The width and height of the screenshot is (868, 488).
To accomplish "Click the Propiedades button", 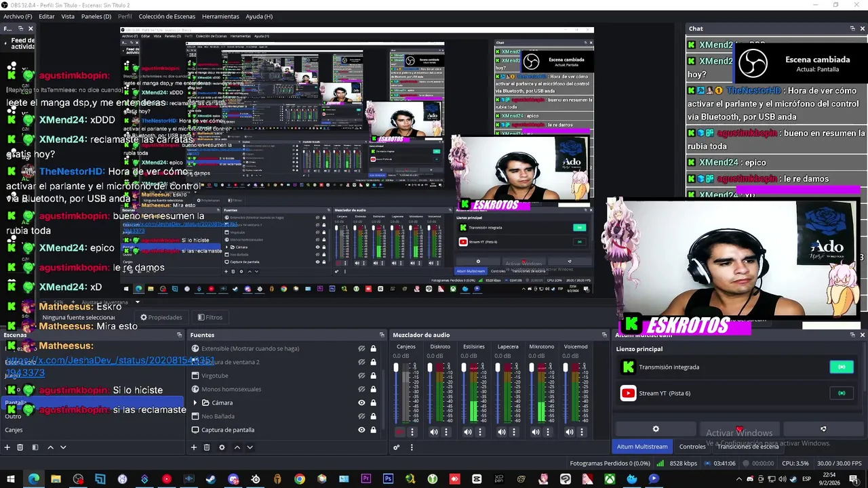I will pos(161,317).
